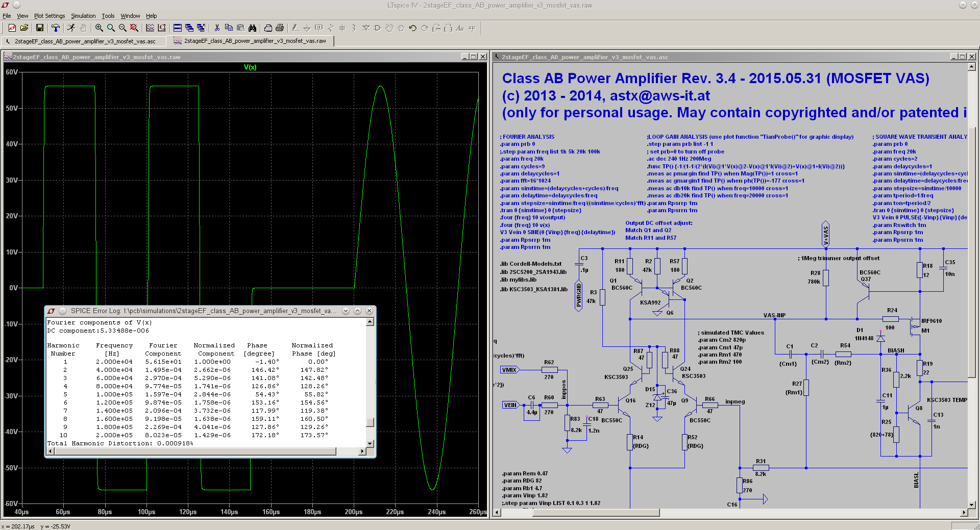Open the Tools menu

(x=108, y=16)
